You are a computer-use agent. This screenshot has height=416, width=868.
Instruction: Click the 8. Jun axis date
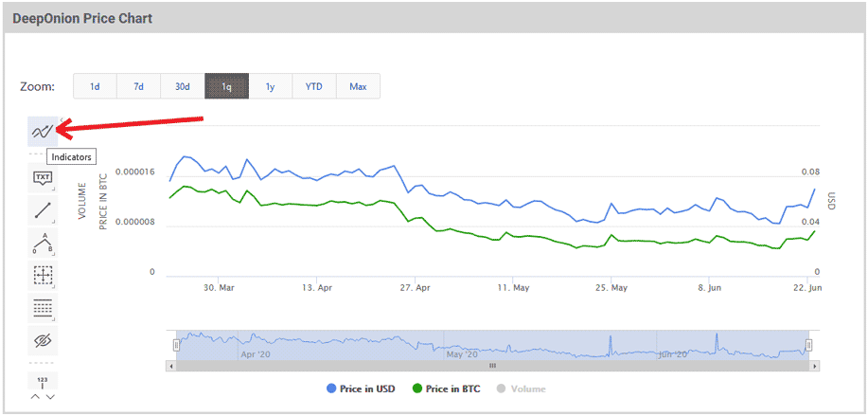tap(710, 288)
